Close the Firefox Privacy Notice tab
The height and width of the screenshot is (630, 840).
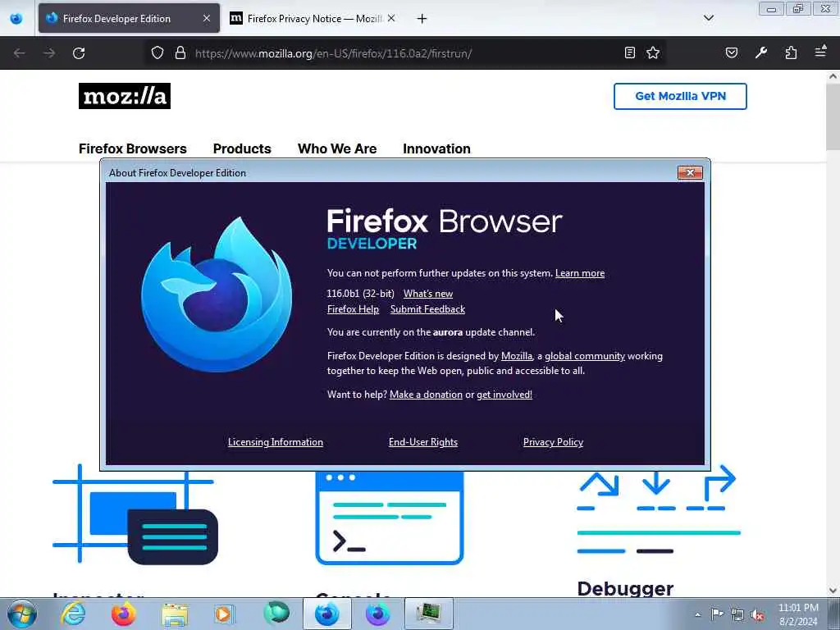[391, 18]
